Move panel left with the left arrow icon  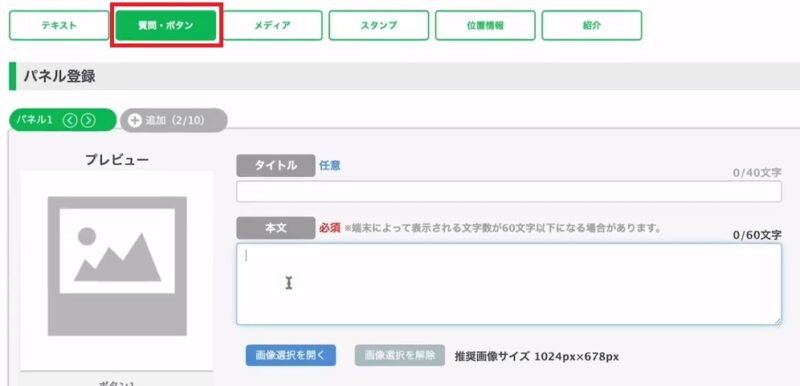point(70,120)
